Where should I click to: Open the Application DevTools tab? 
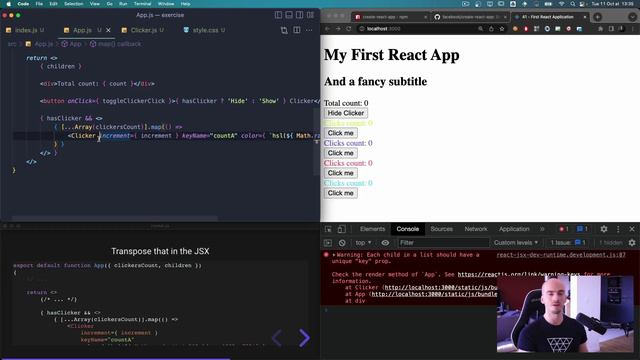(514, 229)
